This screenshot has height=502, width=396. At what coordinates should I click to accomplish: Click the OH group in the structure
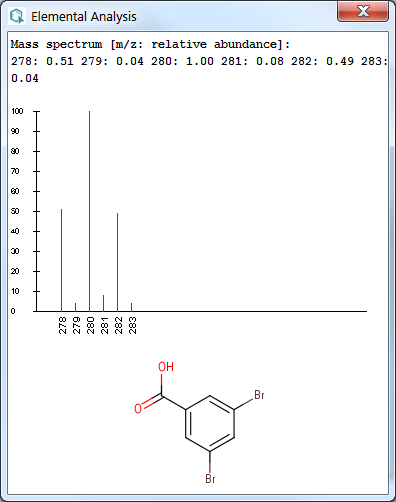point(166,367)
